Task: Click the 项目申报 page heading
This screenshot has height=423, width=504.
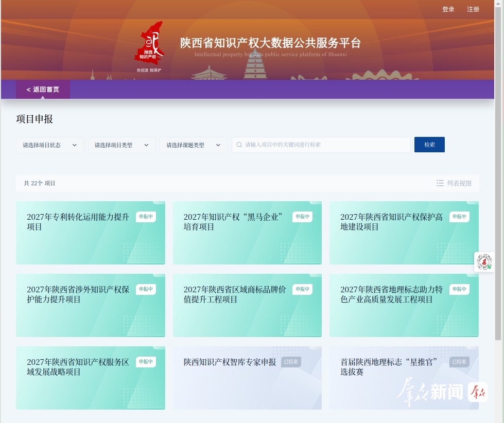Action: [34, 119]
